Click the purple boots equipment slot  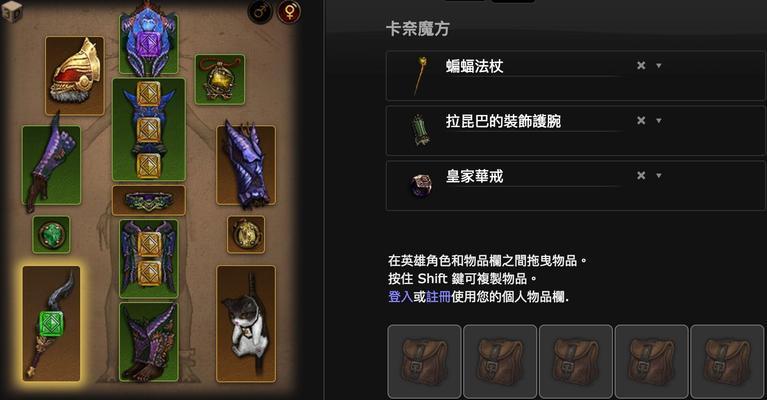click(149, 342)
